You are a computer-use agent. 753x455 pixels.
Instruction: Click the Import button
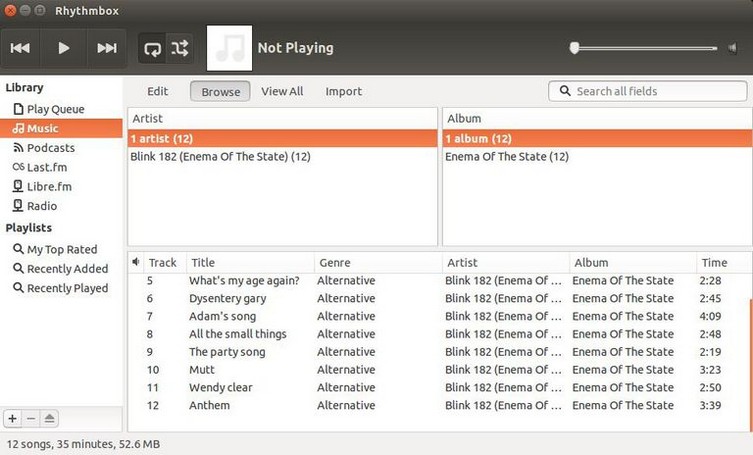(x=343, y=91)
